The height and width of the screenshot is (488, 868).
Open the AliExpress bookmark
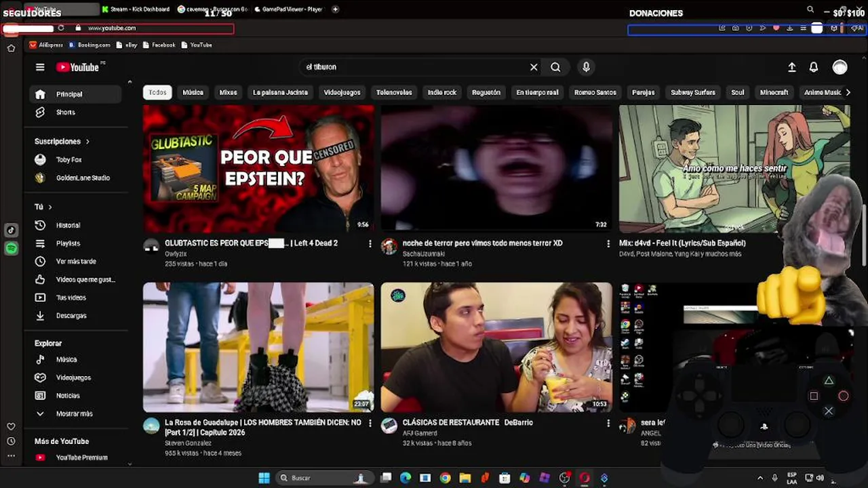(45, 45)
